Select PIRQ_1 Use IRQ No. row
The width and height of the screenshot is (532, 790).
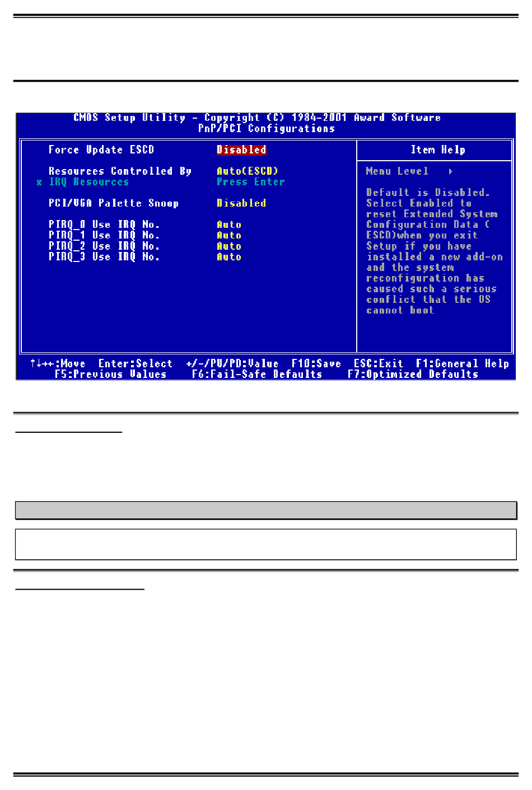tap(104, 235)
